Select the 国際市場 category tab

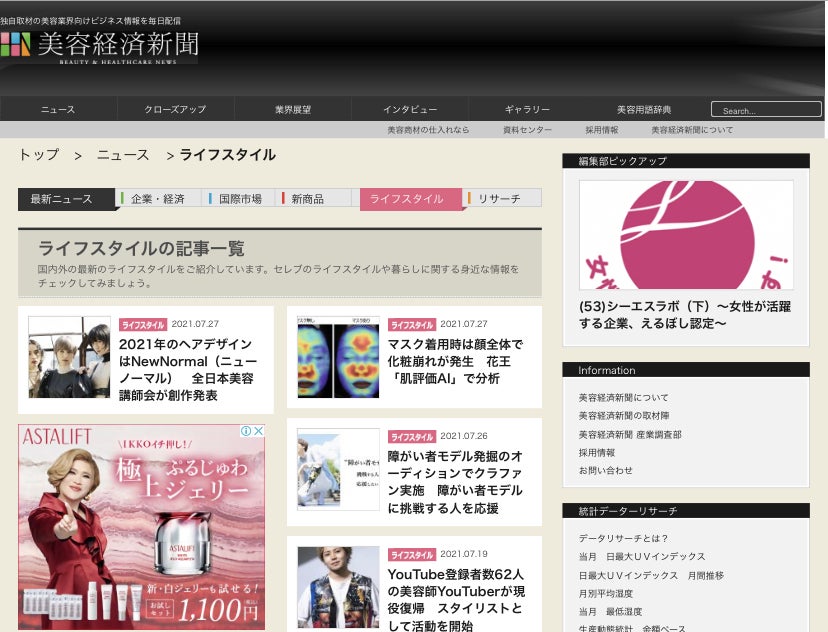pos(240,199)
